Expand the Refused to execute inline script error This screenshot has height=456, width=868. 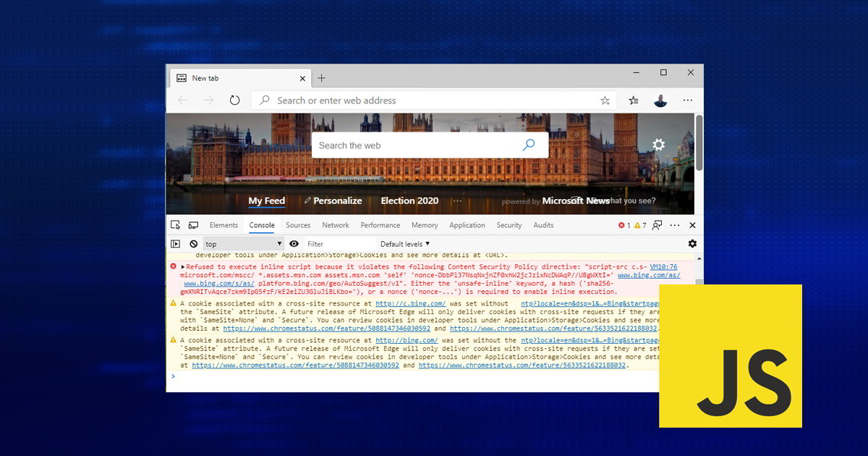pos(182,267)
